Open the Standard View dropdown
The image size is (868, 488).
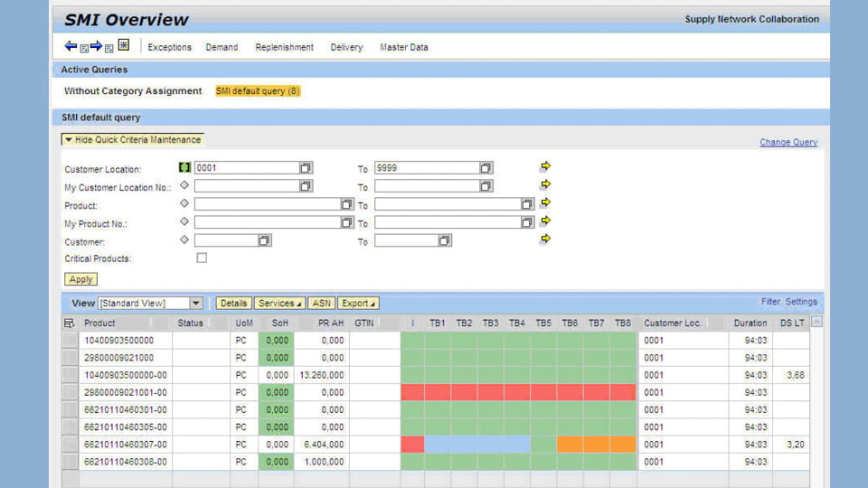tap(196, 304)
